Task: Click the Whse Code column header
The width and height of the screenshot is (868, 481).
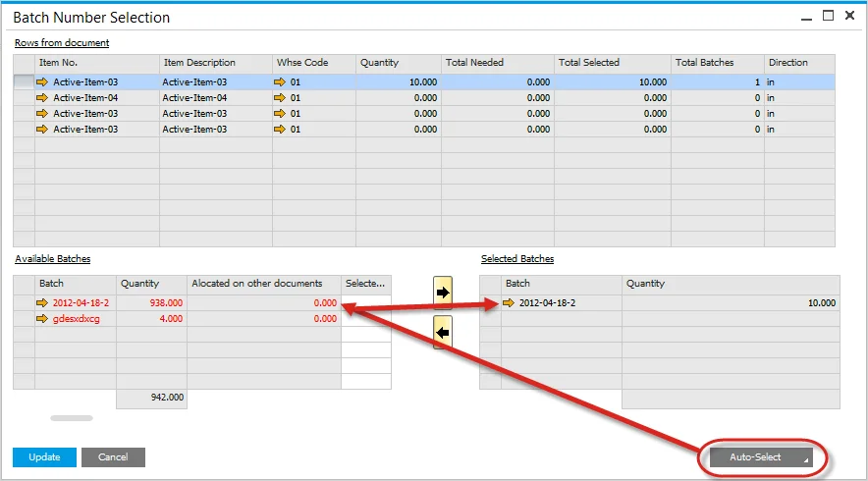Action: [313, 63]
